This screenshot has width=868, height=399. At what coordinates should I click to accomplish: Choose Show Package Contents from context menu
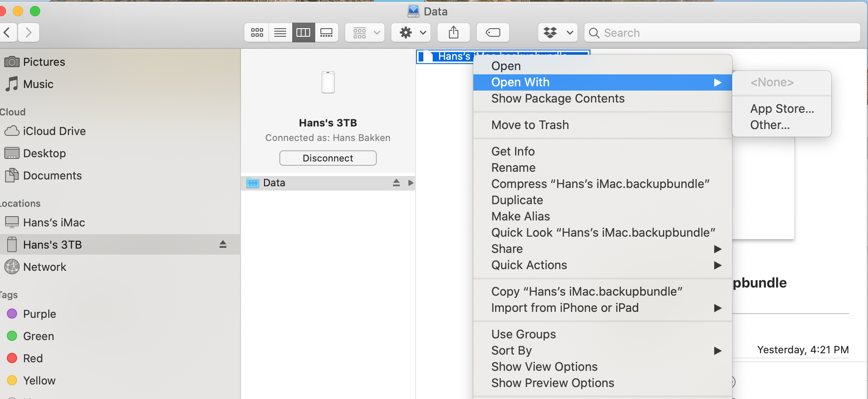557,98
